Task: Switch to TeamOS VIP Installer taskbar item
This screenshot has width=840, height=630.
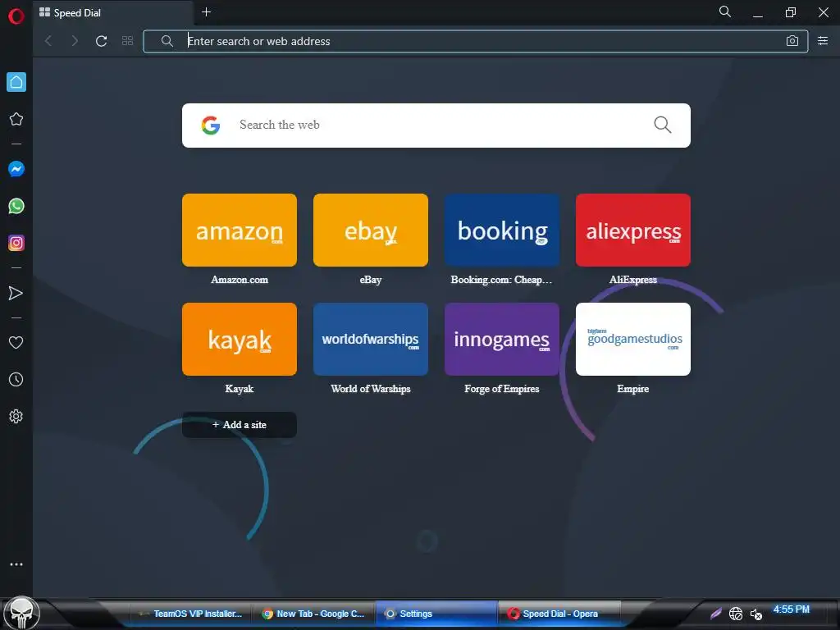Action: click(190, 614)
